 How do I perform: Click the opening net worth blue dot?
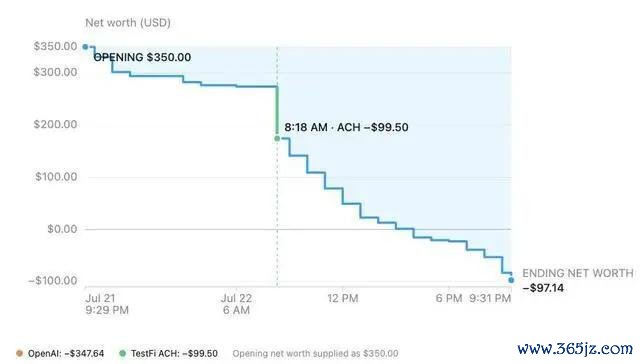tap(85, 47)
